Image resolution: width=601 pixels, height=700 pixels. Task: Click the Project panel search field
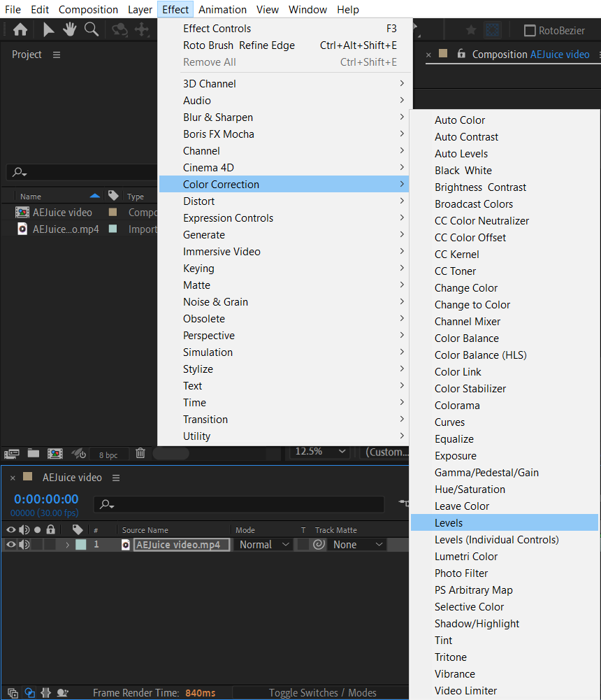click(x=82, y=172)
